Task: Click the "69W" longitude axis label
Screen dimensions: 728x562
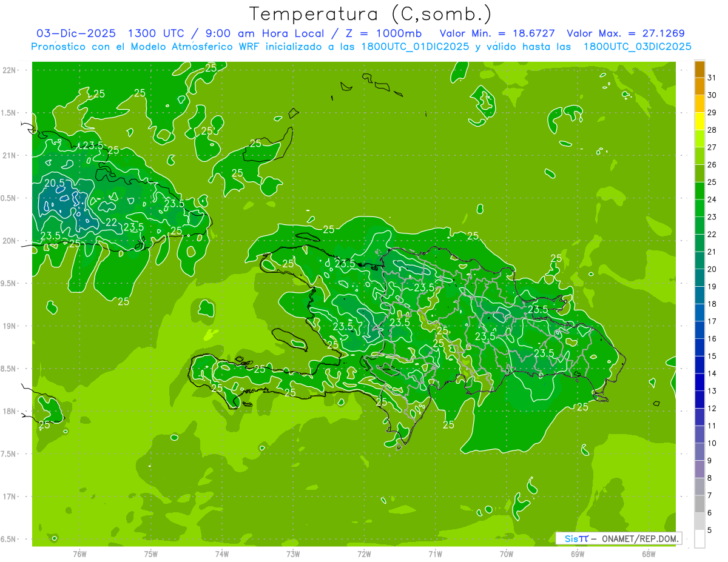Action: [x=578, y=554]
